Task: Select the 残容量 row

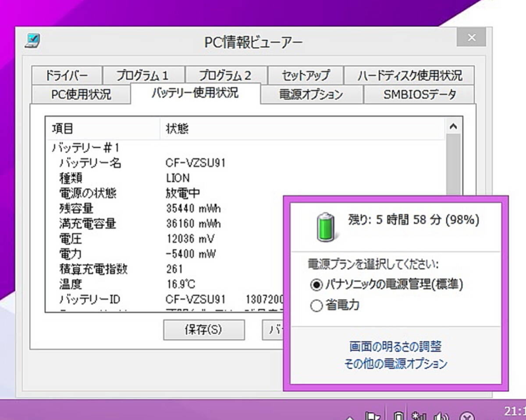Action: (x=164, y=208)
